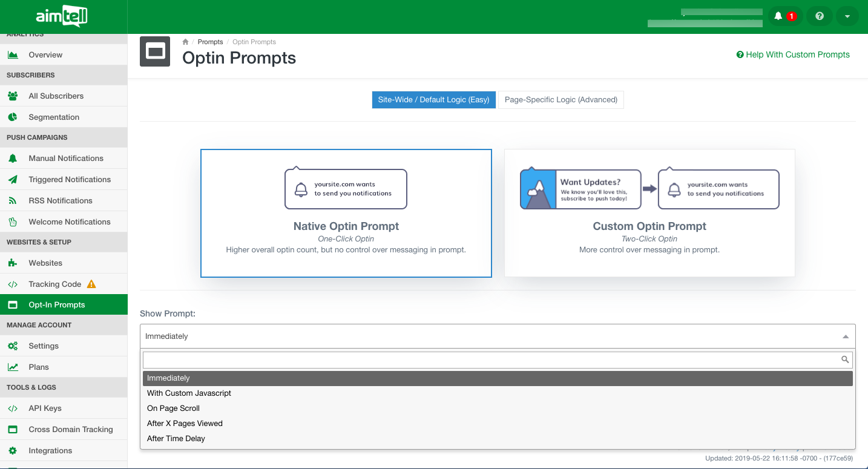This screenshot has height=469, width=868.
Task: Click the Tracking Code warning triangle icon
Action: (x=91, y=284)
